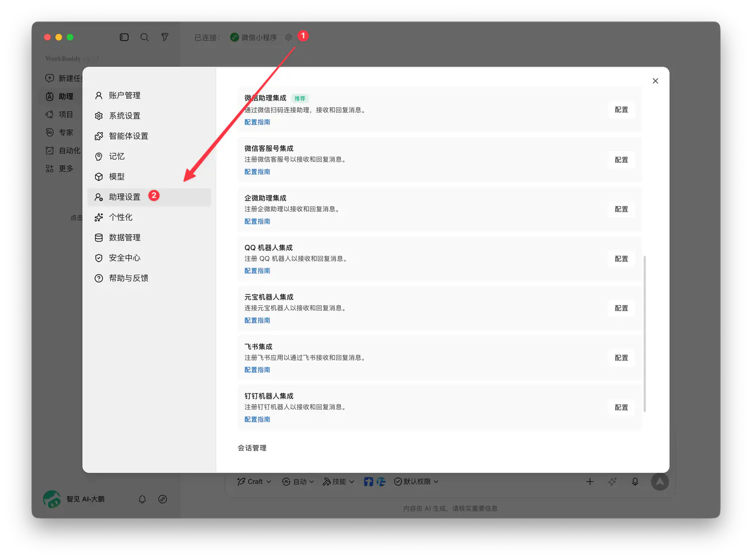This screenshot has width=752, height=560.
Task: Open the notification bell icon
Action: pyautogui.click(x=142, y=499)
